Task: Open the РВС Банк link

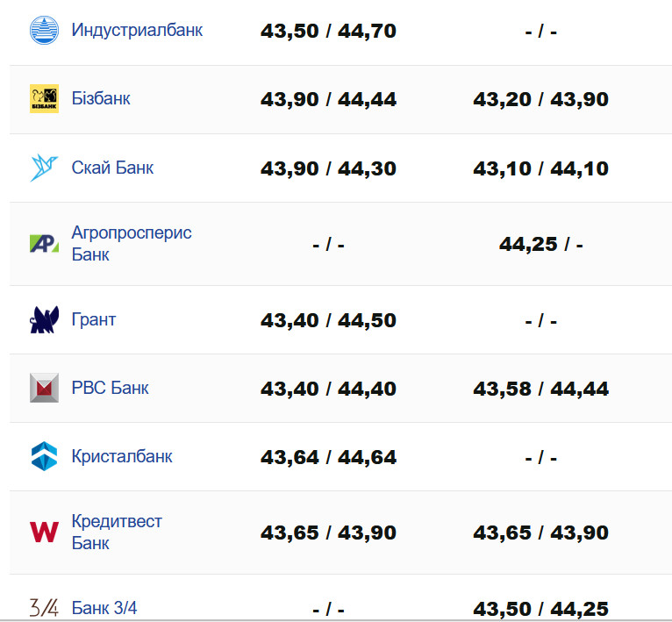Action: [x=111, y=388]
